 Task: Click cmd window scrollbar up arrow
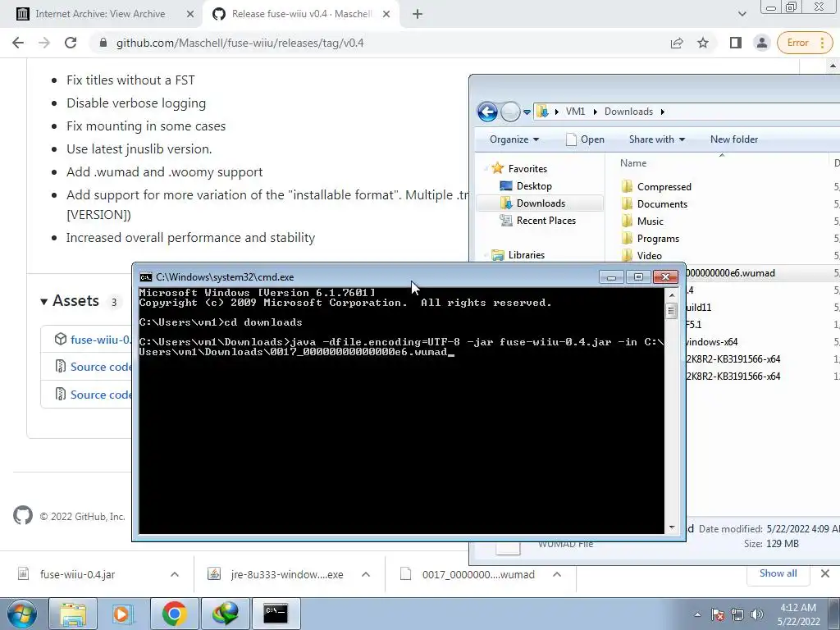pyautogui.click(x=672, y=294)
